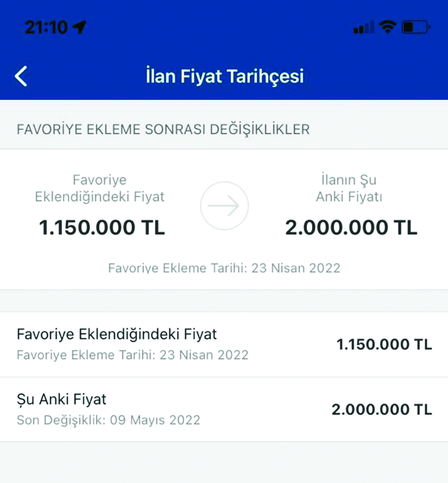Tap the 2.000.000 TL value in list

click(x=382, y=409)
